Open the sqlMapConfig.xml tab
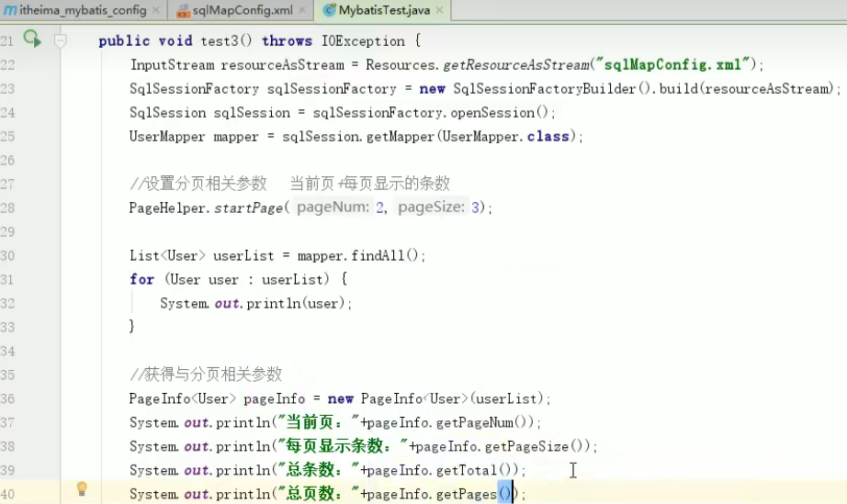The height and width of the screenshot is (504, 847). tap(243, 10)
